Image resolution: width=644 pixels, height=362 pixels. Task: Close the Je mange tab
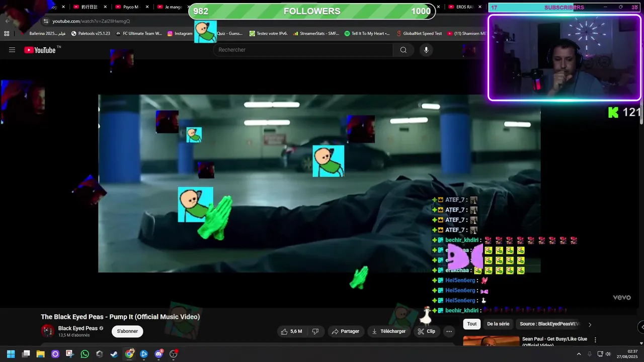point(189,7)
